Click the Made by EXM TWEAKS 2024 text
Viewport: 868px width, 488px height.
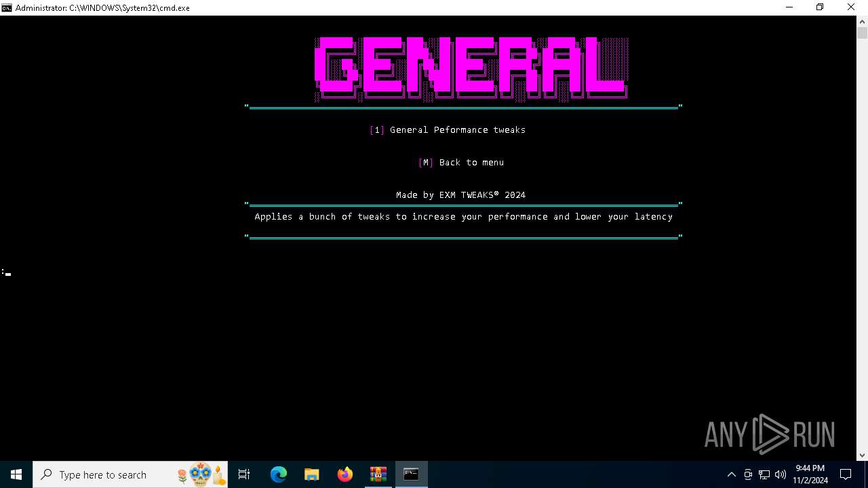pos(461,195)
